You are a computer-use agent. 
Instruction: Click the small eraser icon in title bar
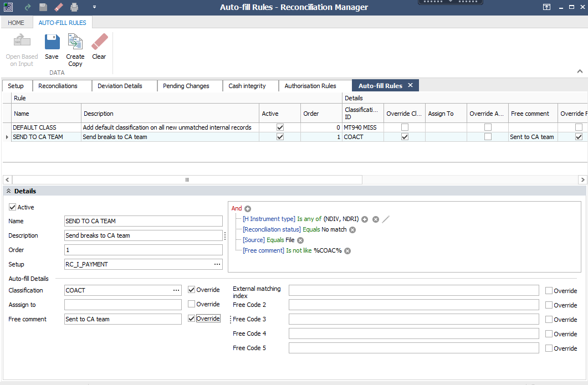click(59, 7)
